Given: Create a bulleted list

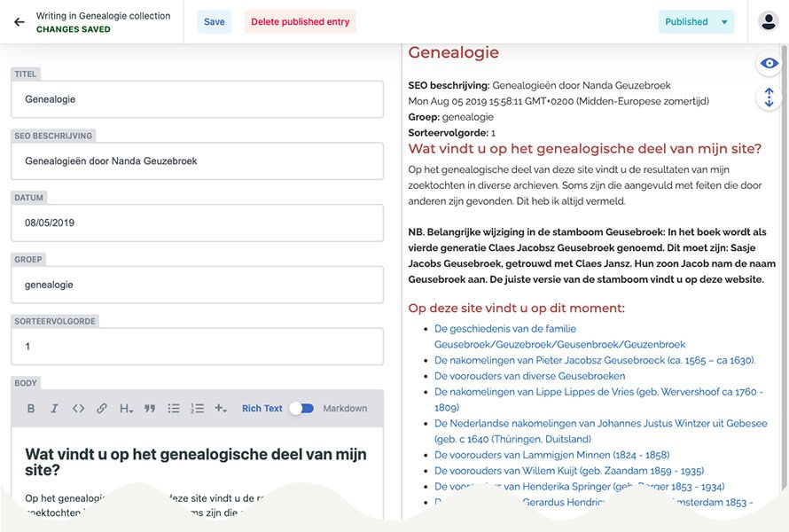Looking at the screenshot, I should click(174, 408).
